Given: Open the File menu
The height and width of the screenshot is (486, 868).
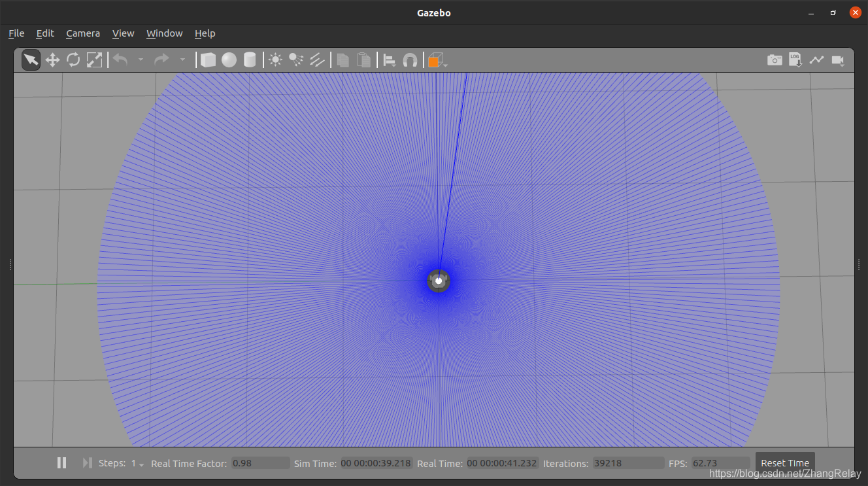Looking at the screenshot, I should click(16, 33).
